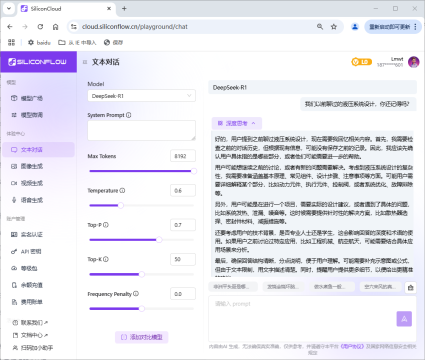This screenshot has height=360, width=425.
Task: Bookmark this page with star icon
Action: click(334, 27)
